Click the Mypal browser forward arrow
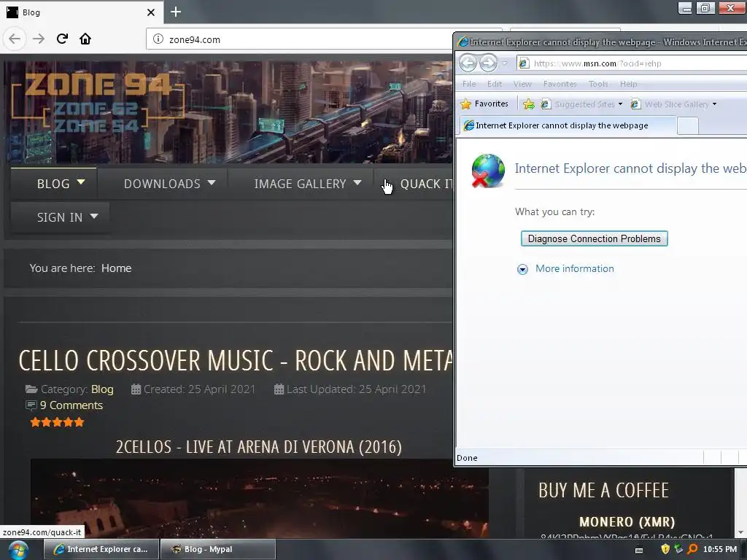Image resolution: width=747 pixels, height=560 pixels. [39, 39]
